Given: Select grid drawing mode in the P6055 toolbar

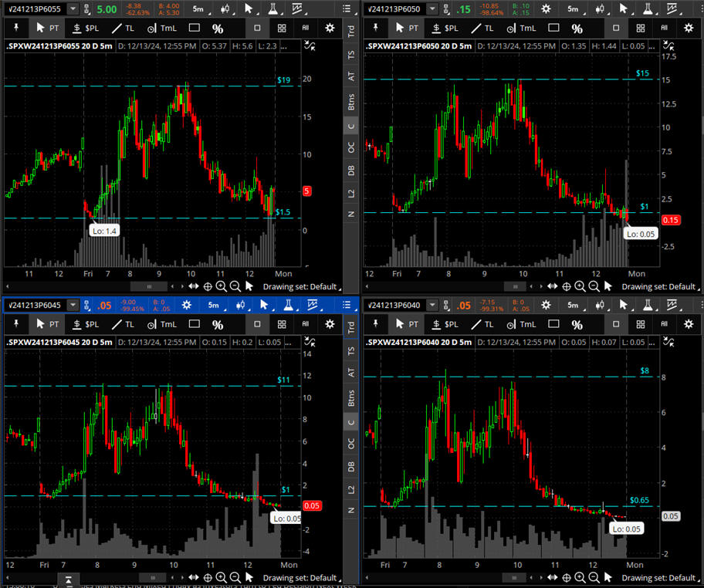Looking at the screenshot, I should pyautogui.click(x=282, y=28).
